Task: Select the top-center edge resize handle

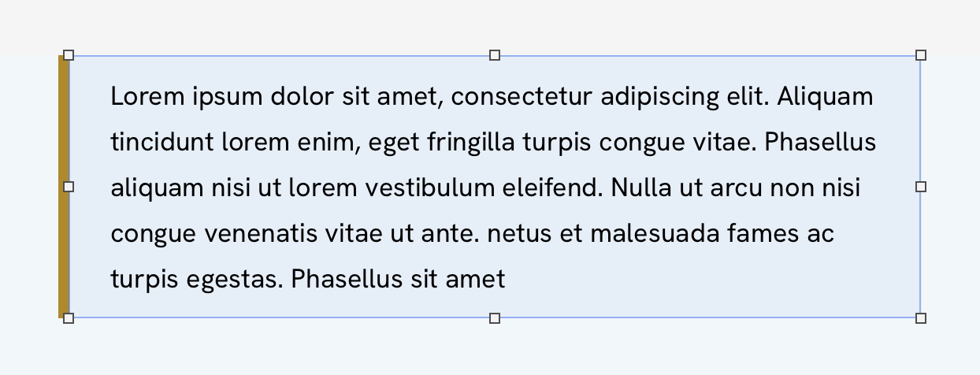Action: (x=495, y=55)
